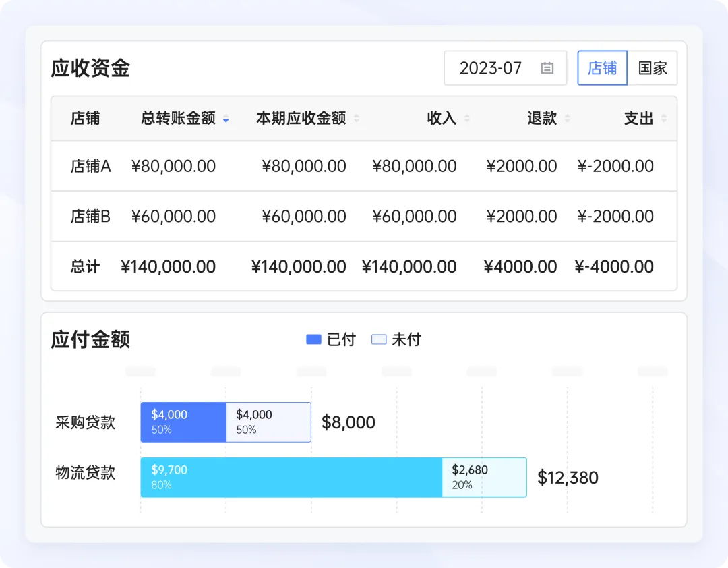Click the 店铺A row name
The image size is (728, 568).
click(90, 166)
